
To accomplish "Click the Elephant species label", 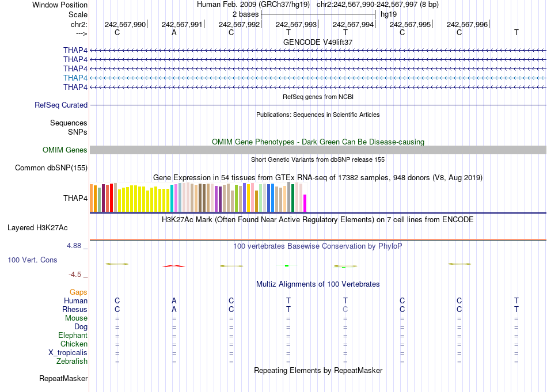I will (x=73, y=336).
